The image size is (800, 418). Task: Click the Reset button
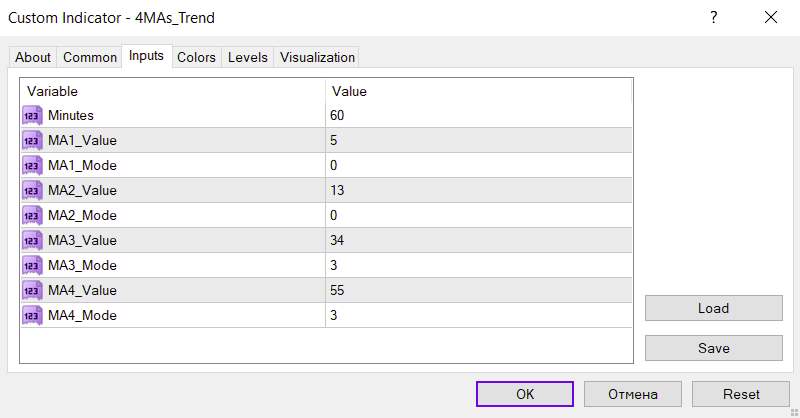pos(740,394)
